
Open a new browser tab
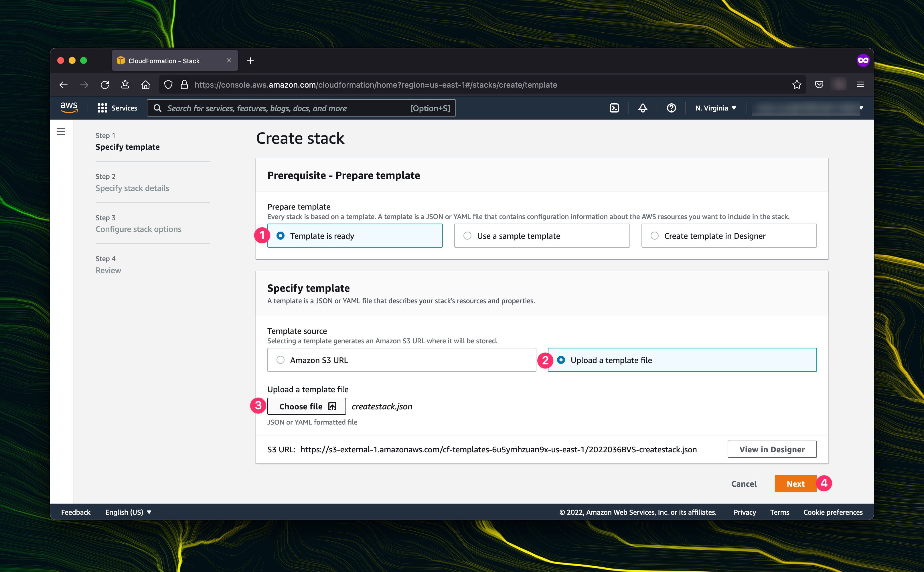[250, 61]
